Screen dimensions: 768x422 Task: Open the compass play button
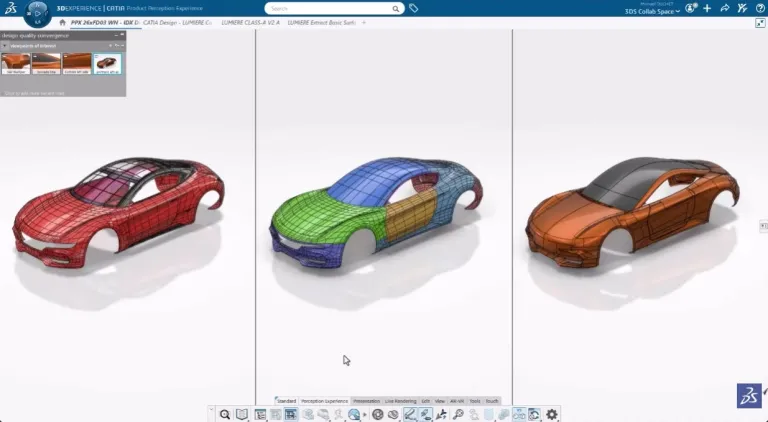pos(37,13)
